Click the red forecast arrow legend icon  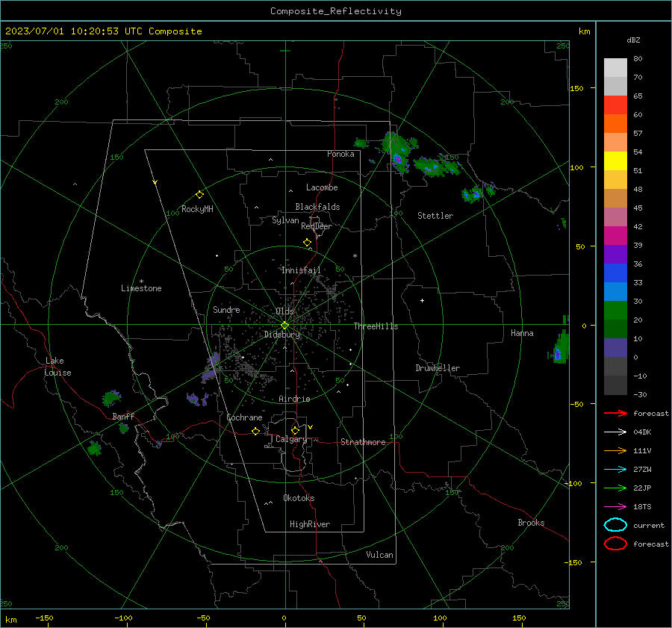615,413
